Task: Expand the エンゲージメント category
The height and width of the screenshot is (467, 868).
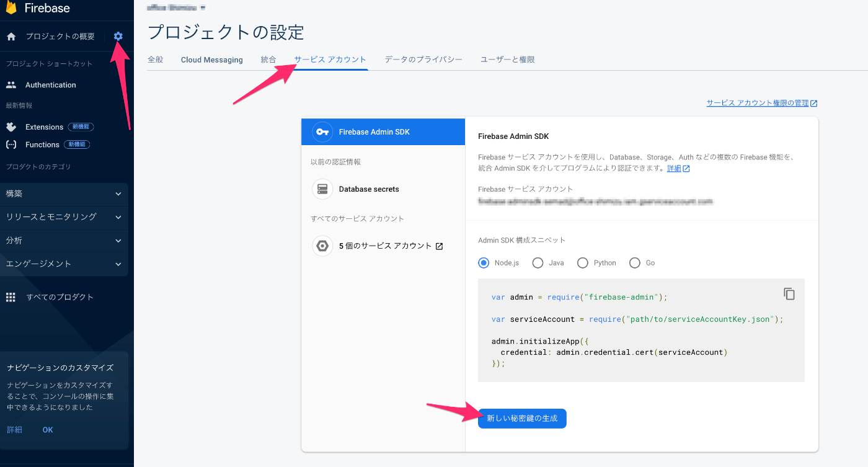Action: pyautogui.click(x=64, y=264)
